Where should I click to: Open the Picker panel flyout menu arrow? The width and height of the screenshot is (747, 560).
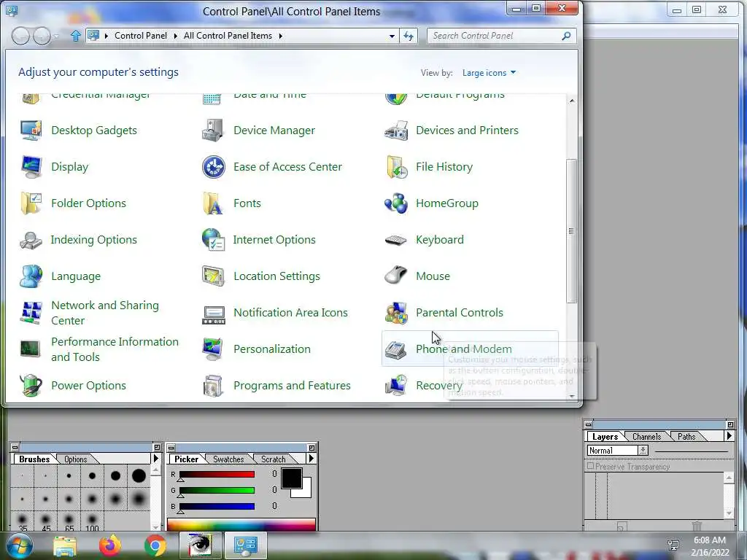click(x=311, y=459)
